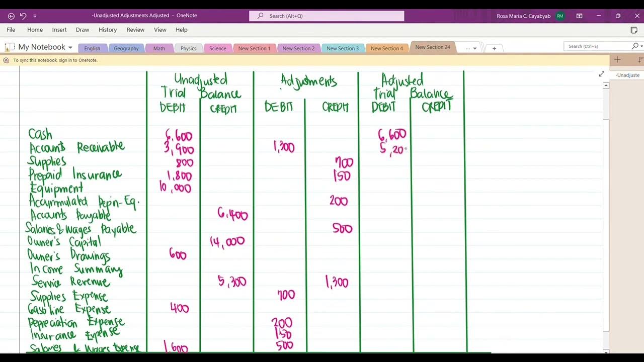Open the sticky notes feed icon
Screen dimensions: 644x362
coord(634,30)
